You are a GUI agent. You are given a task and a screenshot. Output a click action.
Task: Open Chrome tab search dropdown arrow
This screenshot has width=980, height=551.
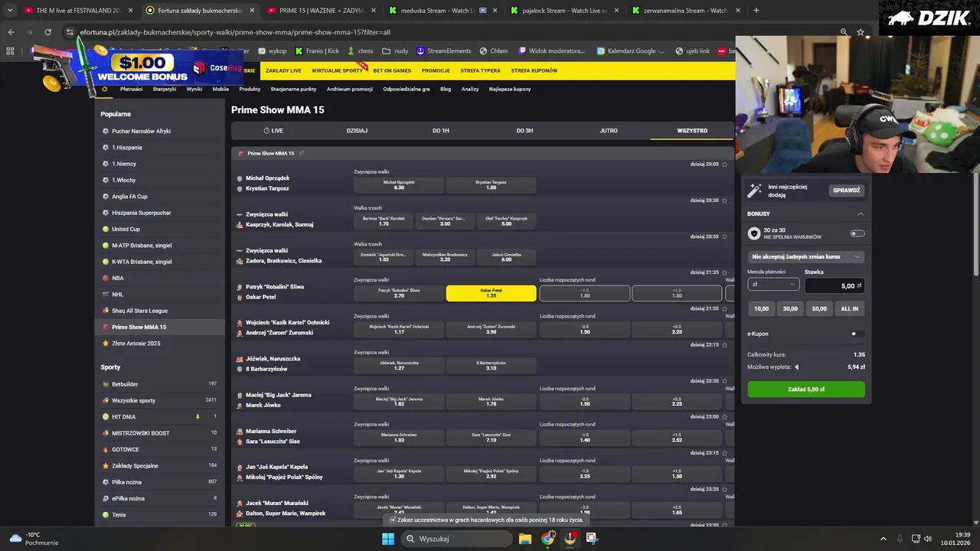(10, 11)
